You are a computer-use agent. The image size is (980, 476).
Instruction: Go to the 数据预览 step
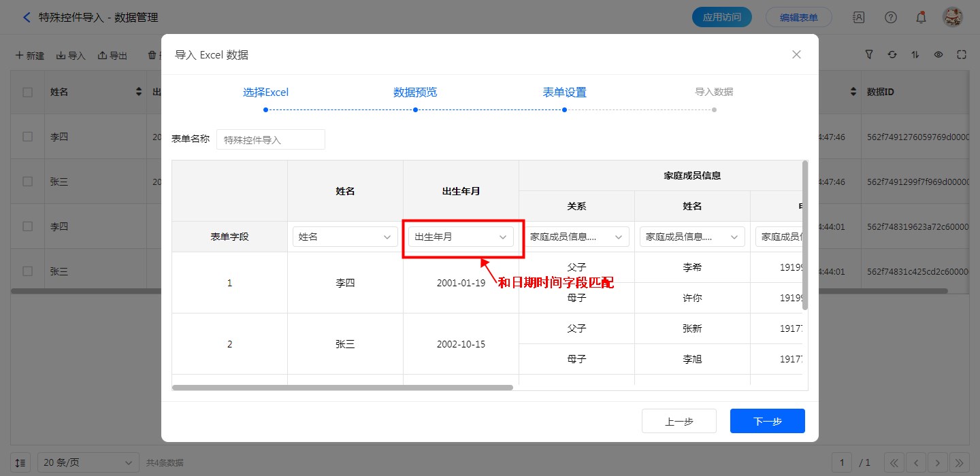pos(415,92)
